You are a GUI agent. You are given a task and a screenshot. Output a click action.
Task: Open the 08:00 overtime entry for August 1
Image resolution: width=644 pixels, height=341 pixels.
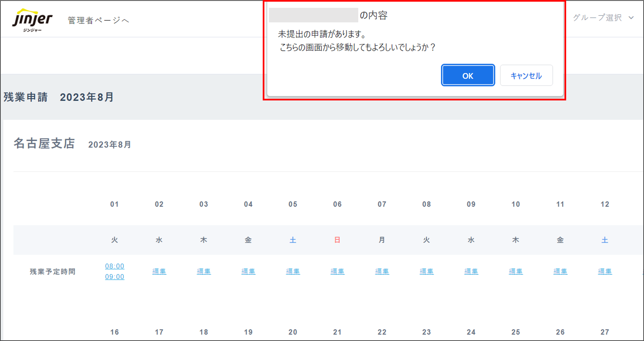click(115, 266)
